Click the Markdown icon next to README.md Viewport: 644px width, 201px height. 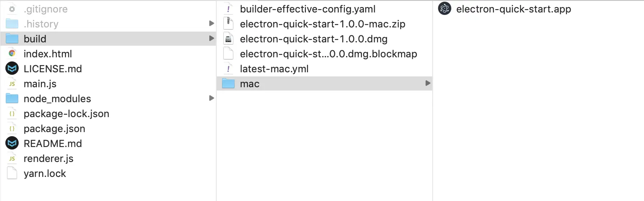point(12,143)
